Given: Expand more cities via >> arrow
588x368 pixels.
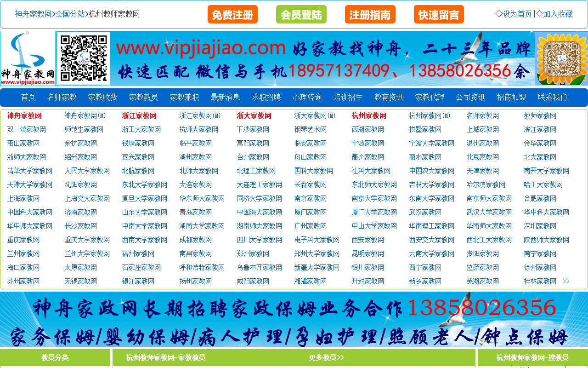Looking at the screenshot, I should click(566, 281).
